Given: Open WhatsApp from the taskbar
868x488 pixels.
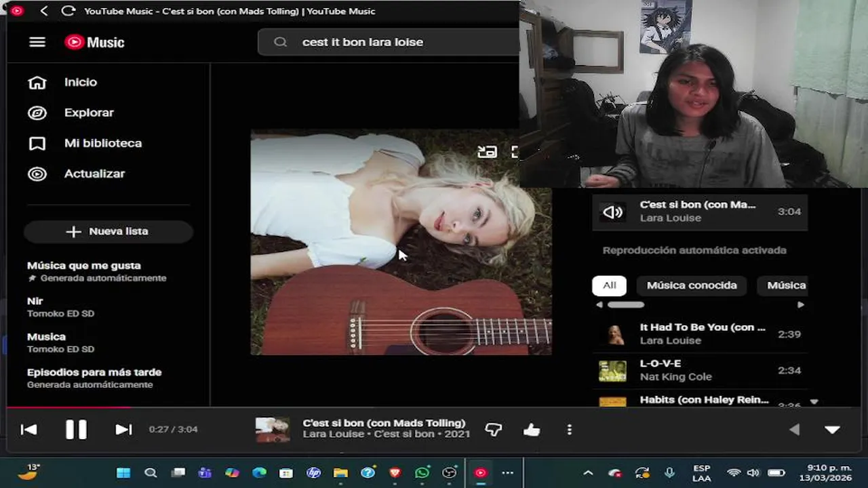Looking at the screenshot, I should [x=422, y=473].
